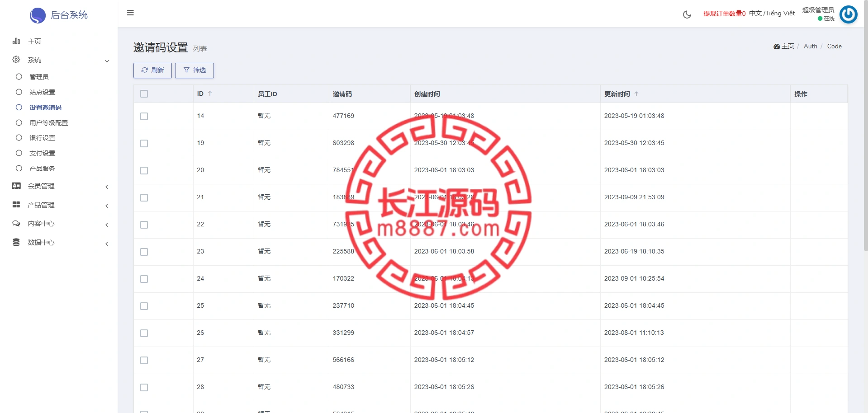Select the row with ID 22
868x413 pixels.
click(x=144, y=225)
